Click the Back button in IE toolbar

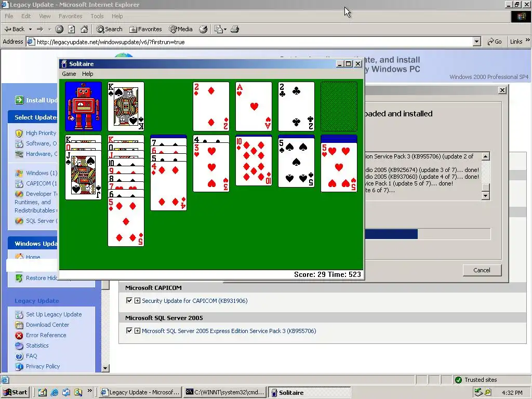[x=14, y=29]
